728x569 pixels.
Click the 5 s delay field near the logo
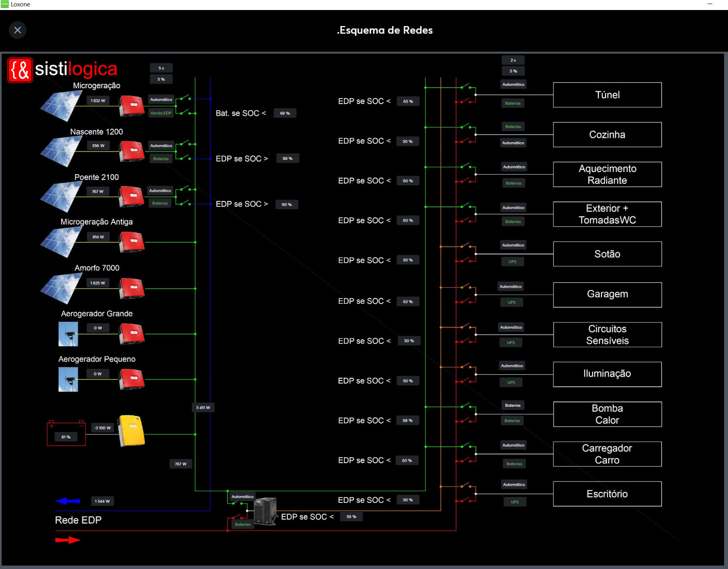(x=161, y=68)
